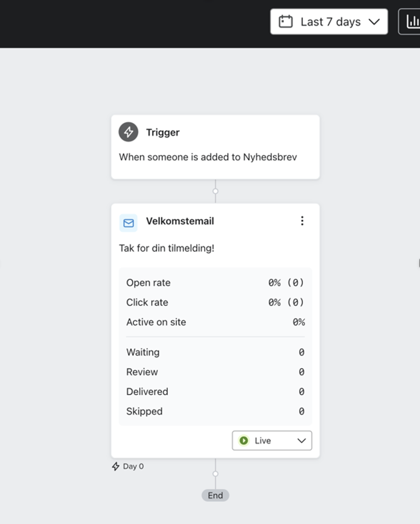Expand the Live status dropdown chevron

301,441
